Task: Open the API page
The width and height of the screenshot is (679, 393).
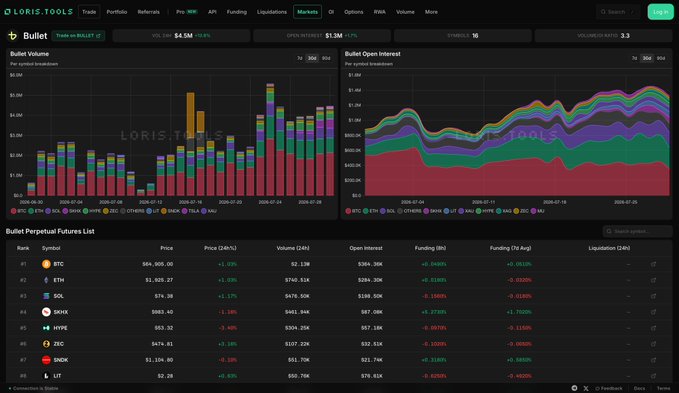Action: tap(212, 12)
